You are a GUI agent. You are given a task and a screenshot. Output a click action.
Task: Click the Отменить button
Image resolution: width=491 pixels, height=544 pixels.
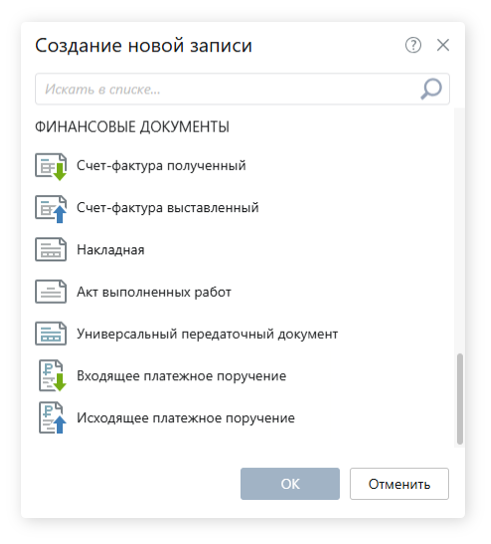(x=399, y=484)
